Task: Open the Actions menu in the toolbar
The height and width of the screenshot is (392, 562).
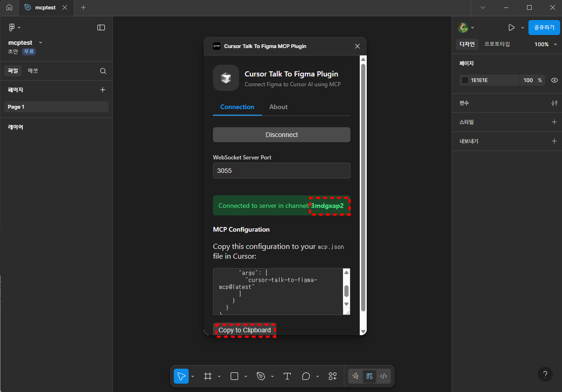Action: click(333, 376)
